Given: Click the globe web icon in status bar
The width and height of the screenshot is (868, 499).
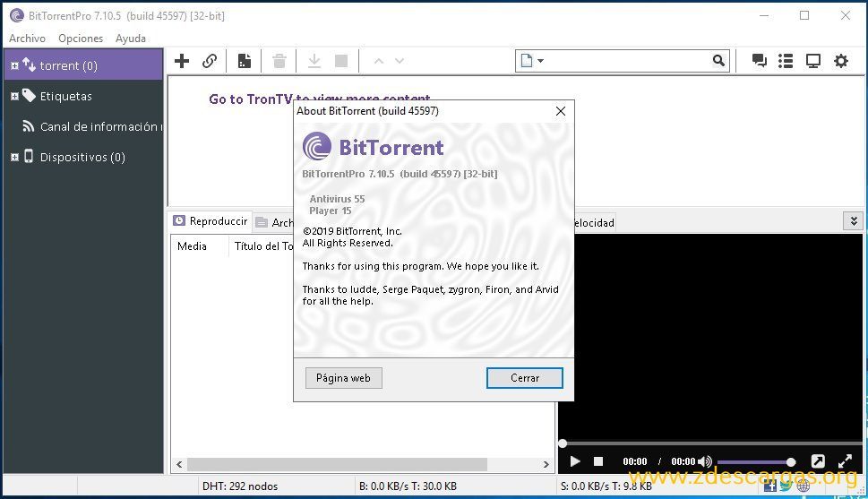Looking at the screenshot, I should (x=804, y=486).
